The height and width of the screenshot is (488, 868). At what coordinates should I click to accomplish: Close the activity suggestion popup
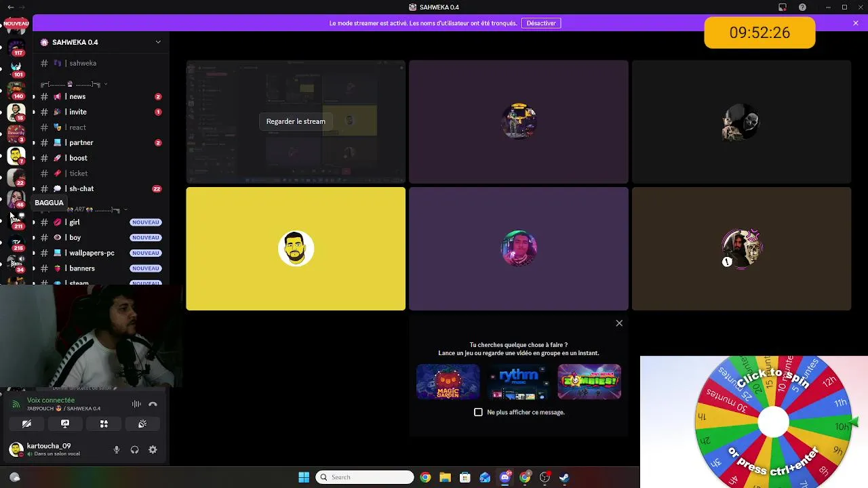coord(619,323)
